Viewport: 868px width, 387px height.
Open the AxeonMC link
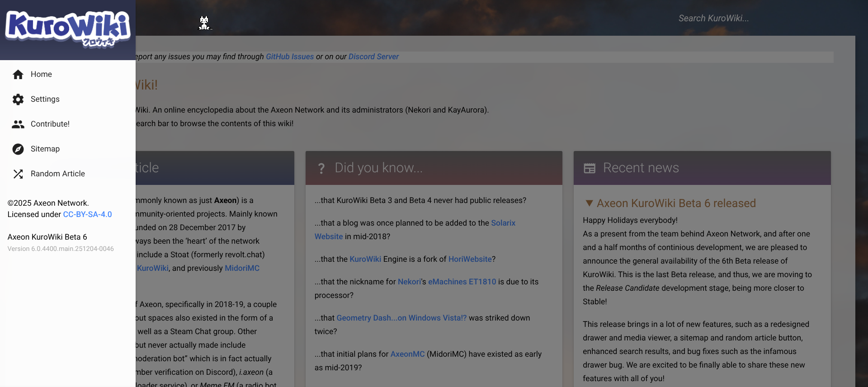[408, 354]
